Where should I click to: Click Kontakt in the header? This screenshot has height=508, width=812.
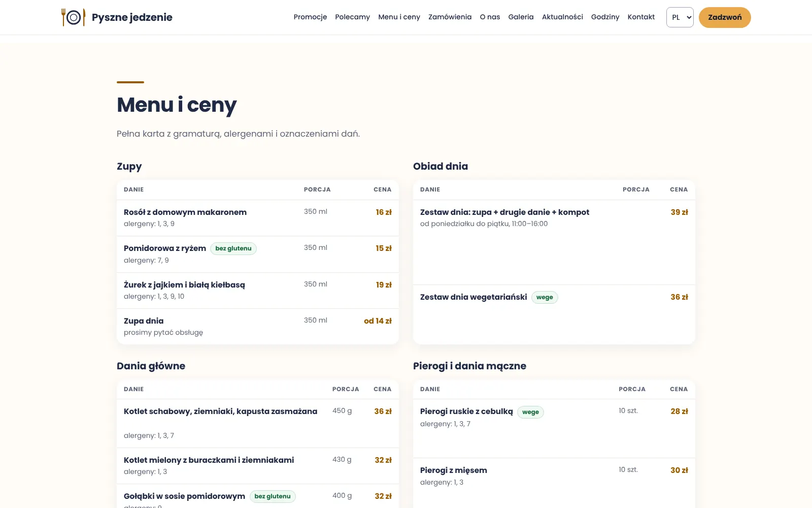point(641,17)
